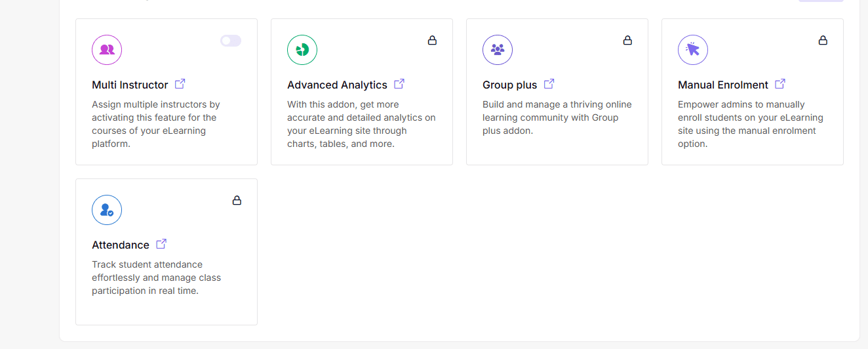
Task: Click the Multi Instructor purple people icon
Action: [x=107, y=50]
